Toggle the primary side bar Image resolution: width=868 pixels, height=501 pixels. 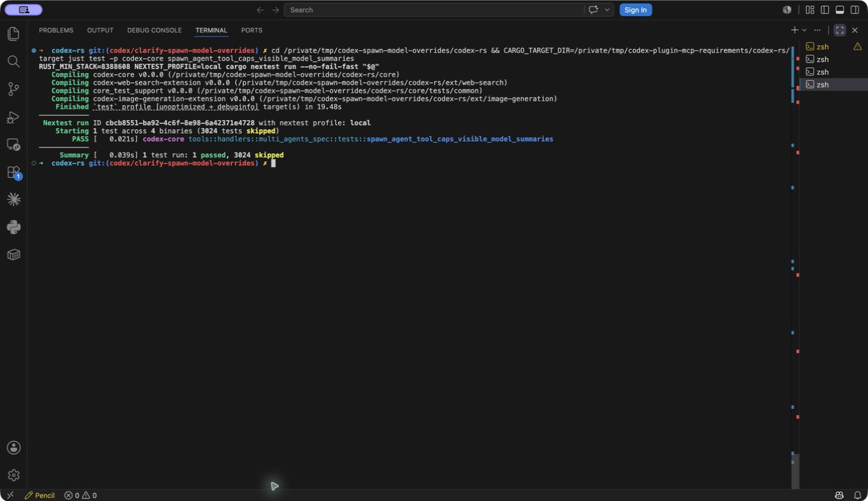click(x=825, y=10)
